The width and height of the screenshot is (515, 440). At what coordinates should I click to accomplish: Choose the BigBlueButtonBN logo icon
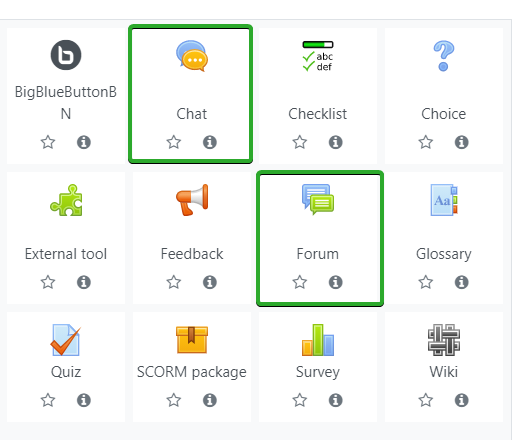tap(66, 55)
